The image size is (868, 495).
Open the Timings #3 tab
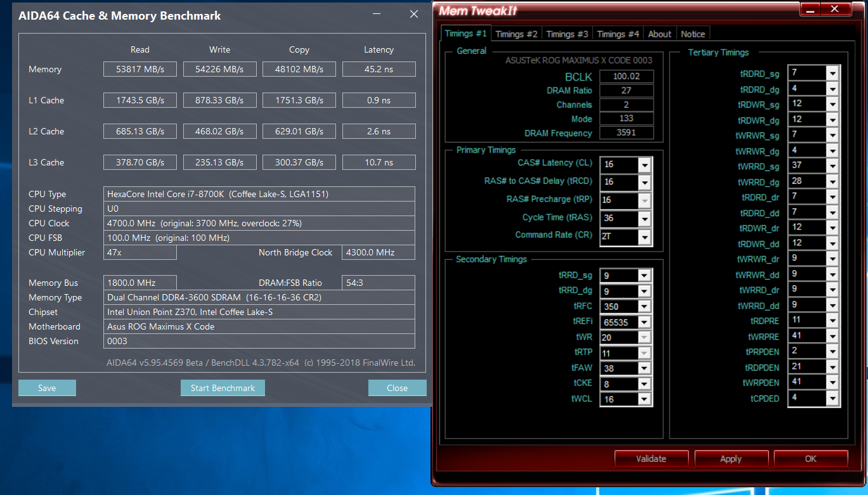click(567, 34)
